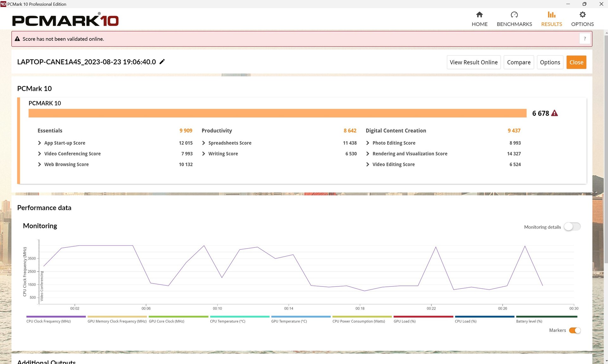Click the pencil icon to rename result
The height and width of the screenshot is (364, 608).
click(x=162, y=62)
